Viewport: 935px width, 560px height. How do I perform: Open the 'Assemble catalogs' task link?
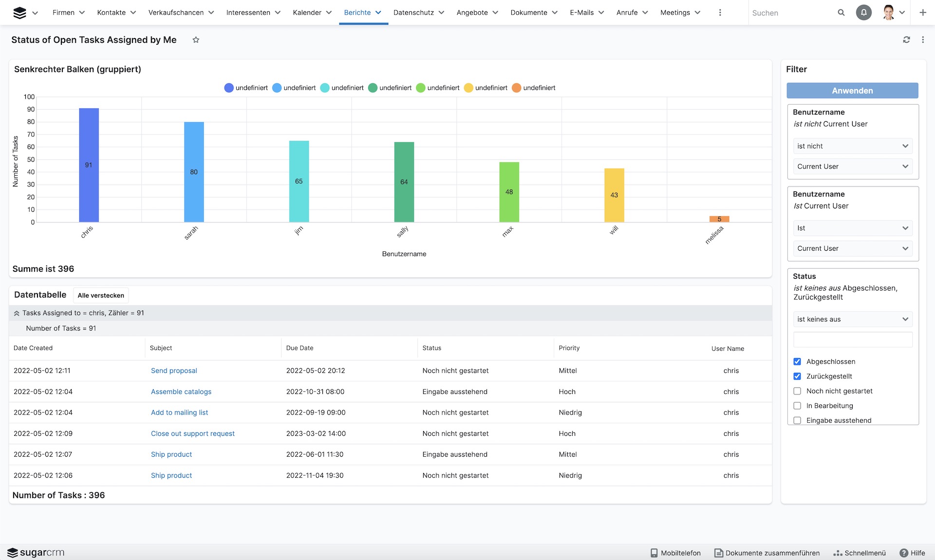pos(181,392)
